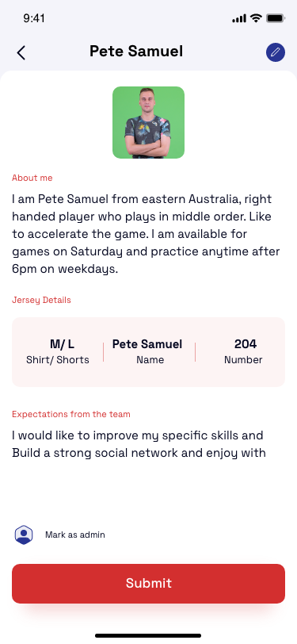Tap the home indicator bar at bottom
This screenshot has height=644, width=297.
tap(149, 635)
